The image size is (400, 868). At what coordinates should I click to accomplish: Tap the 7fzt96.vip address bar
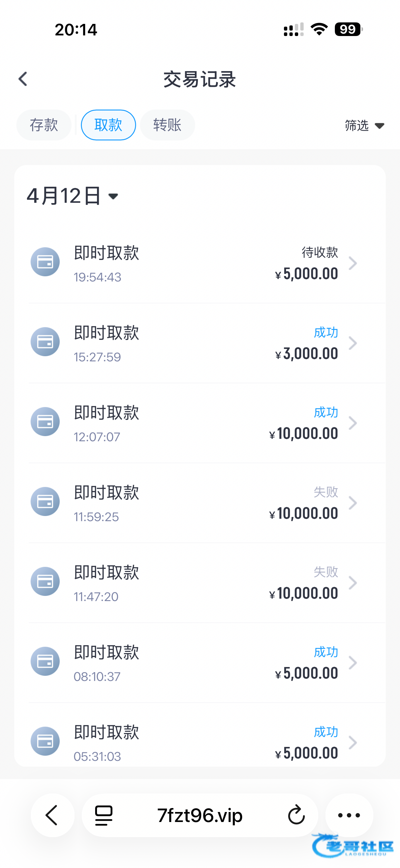200,815
